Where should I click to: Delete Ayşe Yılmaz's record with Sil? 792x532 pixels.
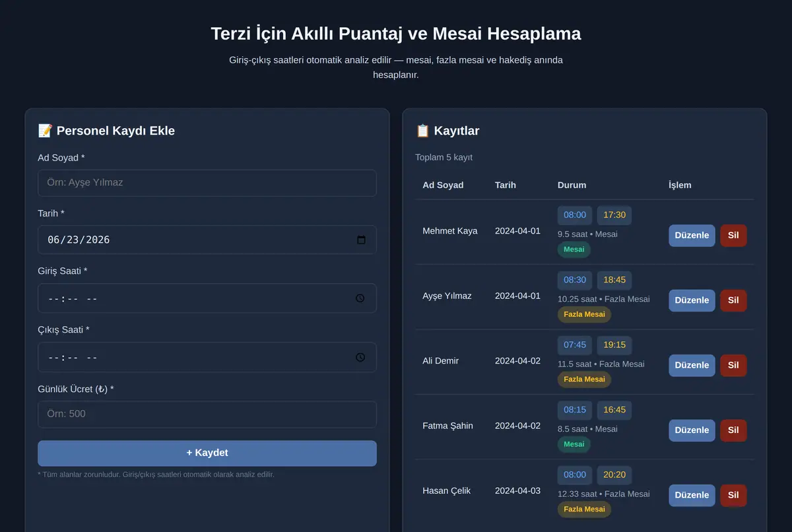tap(733, 300)
